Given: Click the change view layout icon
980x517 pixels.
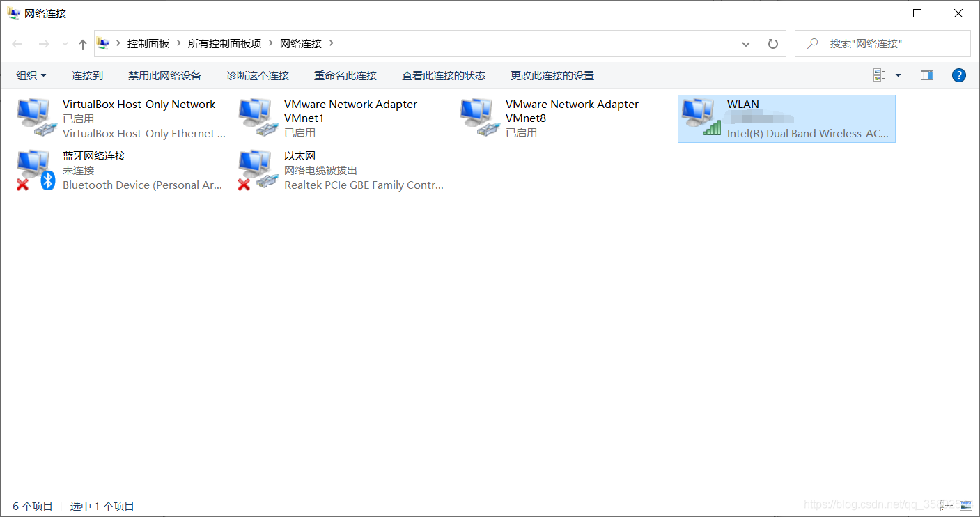Looking at the screenshot, I should tap(880, 75).
